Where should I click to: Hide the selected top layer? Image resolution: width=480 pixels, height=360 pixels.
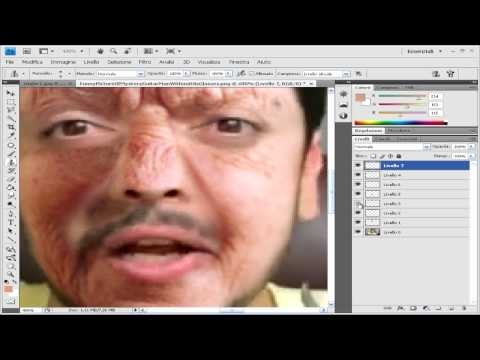click(x=358, y=165)
